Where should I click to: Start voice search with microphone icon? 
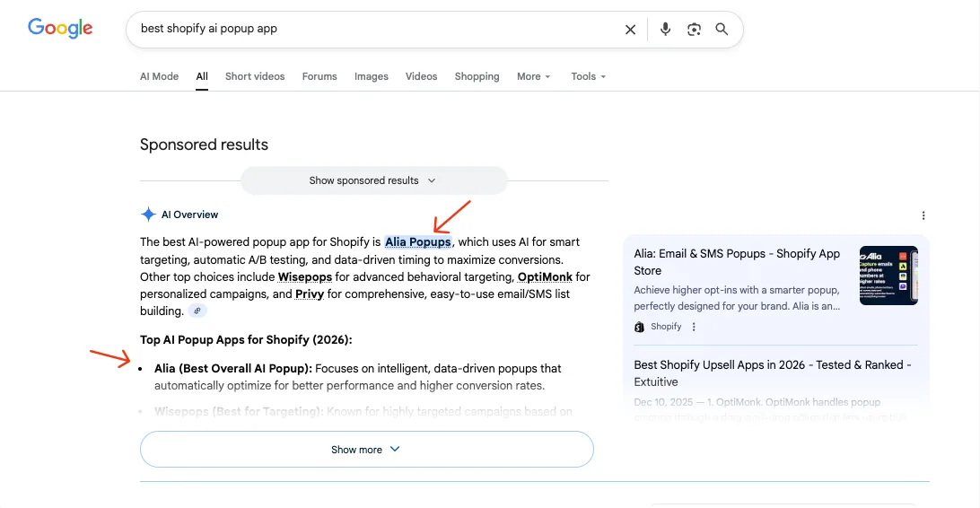pyautogui.click(x=665, y=30)
